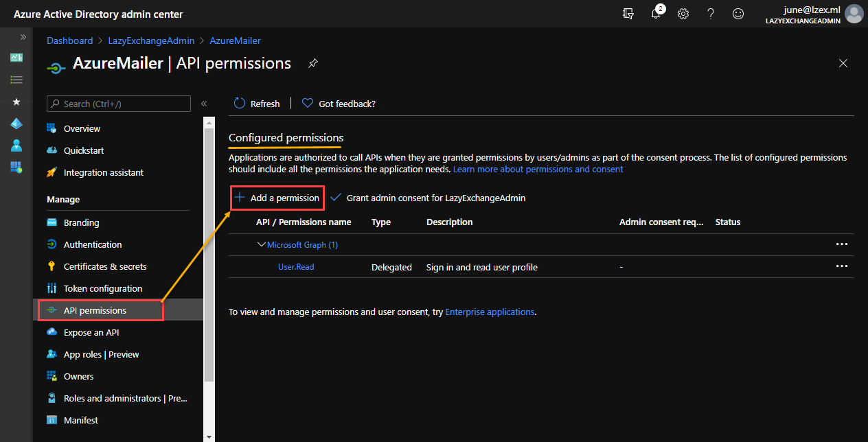Open the Users icon in the left rail
This screenshot has width=868, height=442.
point(16,146)
